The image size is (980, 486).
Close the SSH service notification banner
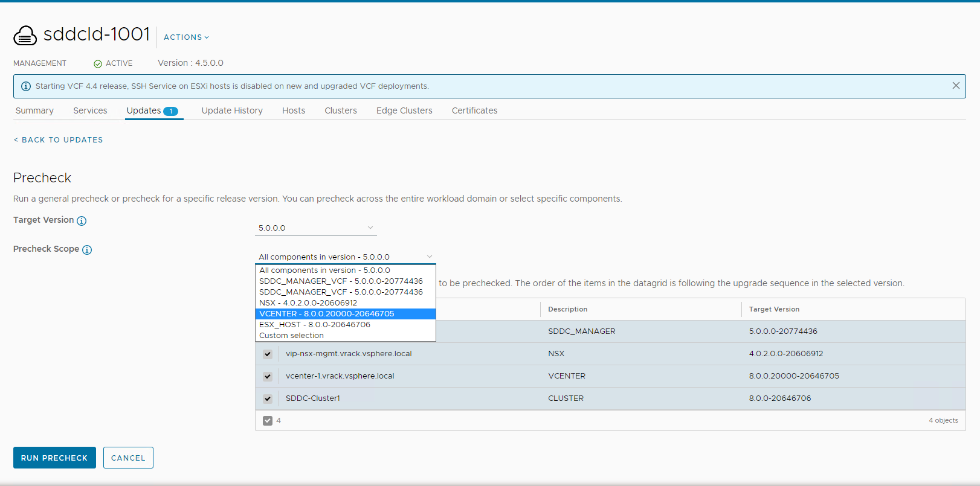point(956,86)
